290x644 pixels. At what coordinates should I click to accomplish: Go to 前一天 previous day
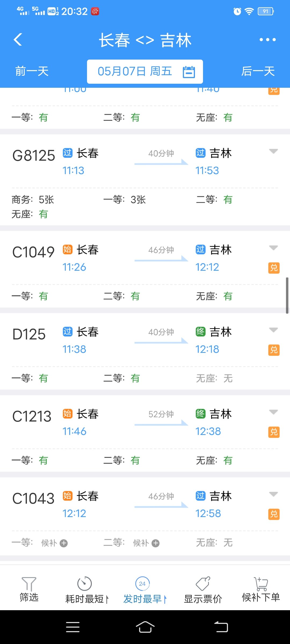pos(32,71)
